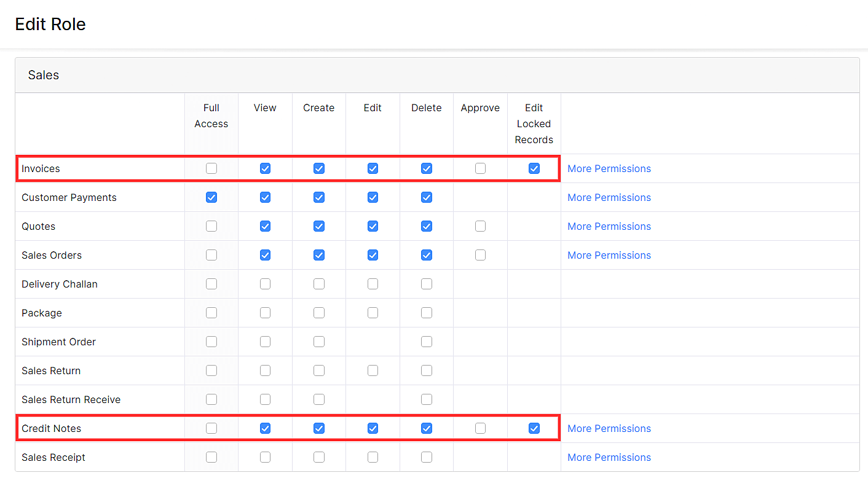Disable Edit Locked Records for Invoices
Viewport: 868px width, 478px height.
534,168
